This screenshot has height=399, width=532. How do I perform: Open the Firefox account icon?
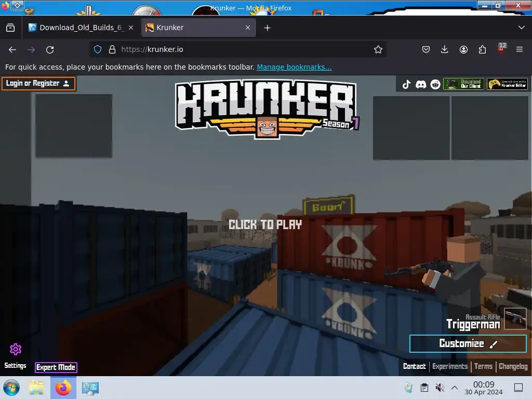(x=463, y=49)
